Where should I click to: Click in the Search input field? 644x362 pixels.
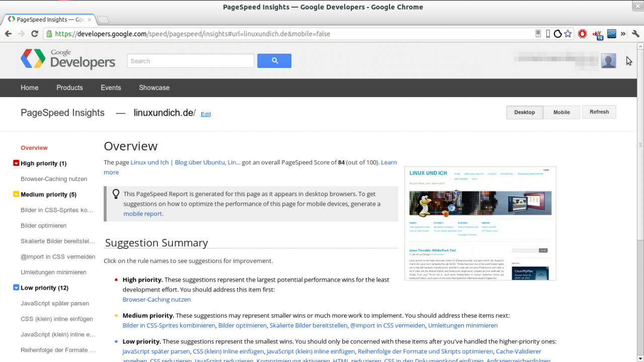pyautogui.click(x=191, y=61)
